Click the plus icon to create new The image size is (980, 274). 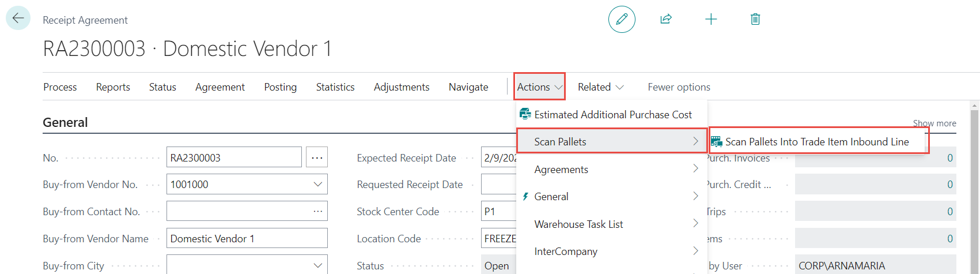[711, 19]
